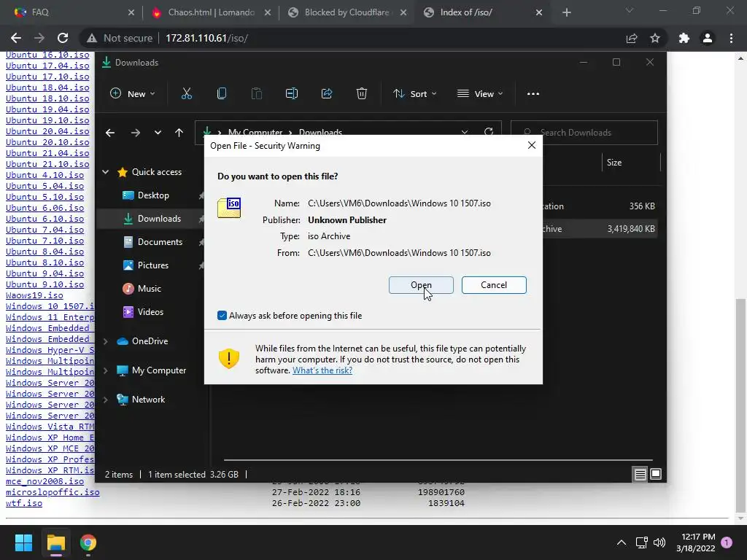747x560 pixels.
Task: Click Cancel in the security warning
Action: click(x=494, y=285)
